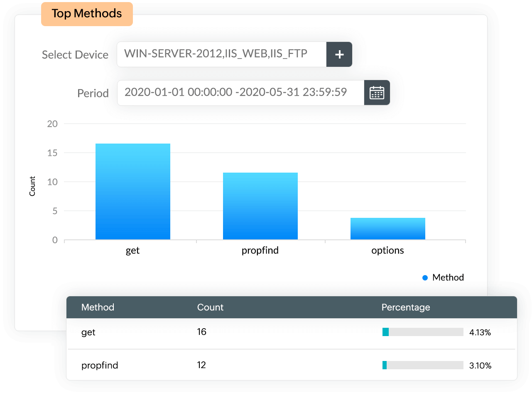This screenshot has height=395, width=532.
Task: Click the 4.13% percentage text
Action: click(480, 332)
